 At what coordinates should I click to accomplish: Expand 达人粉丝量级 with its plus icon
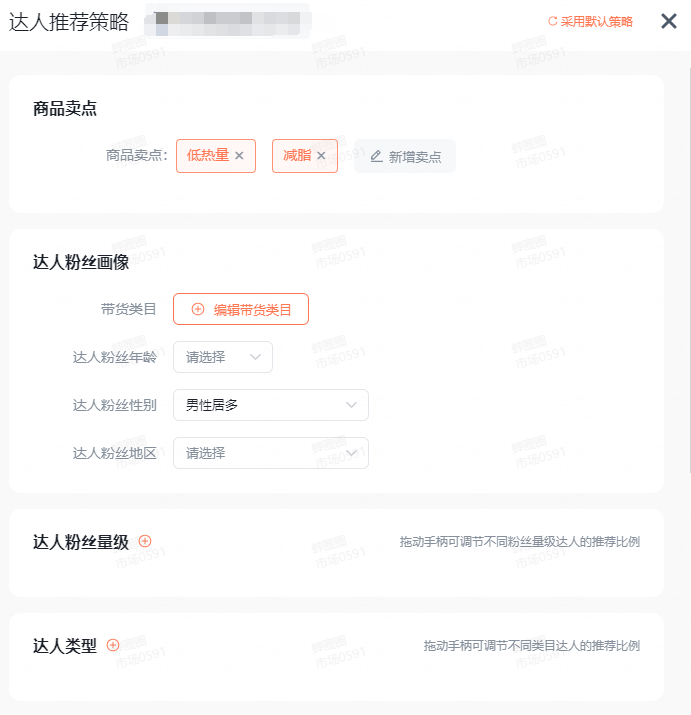(x=145, y=541)
